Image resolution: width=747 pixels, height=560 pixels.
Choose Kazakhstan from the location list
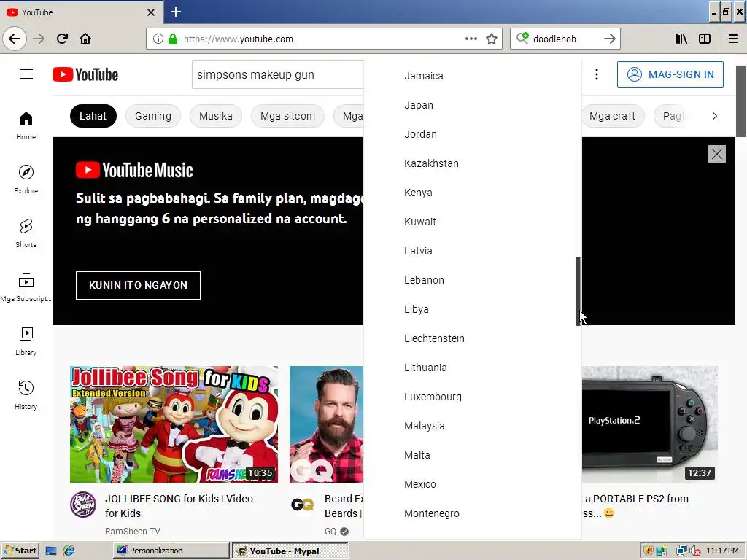tap(473, 163)
